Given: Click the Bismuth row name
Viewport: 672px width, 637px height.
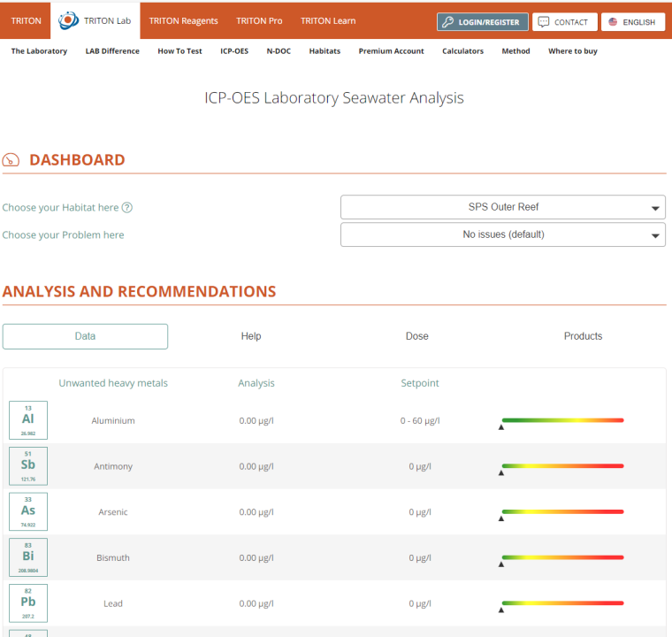Looking at the screenshot, I should coord(113,557).
